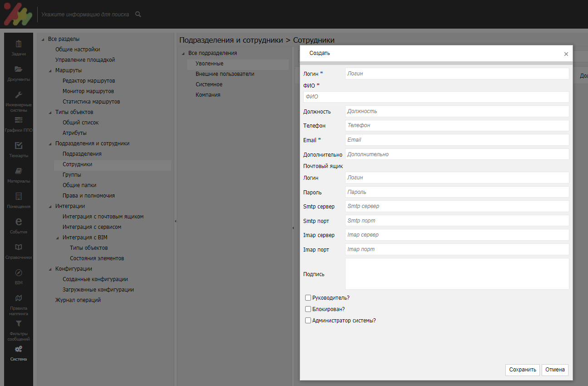Focus the top Логин required field
The width and height of the screenshot is (588, 386).
[457, 74]
